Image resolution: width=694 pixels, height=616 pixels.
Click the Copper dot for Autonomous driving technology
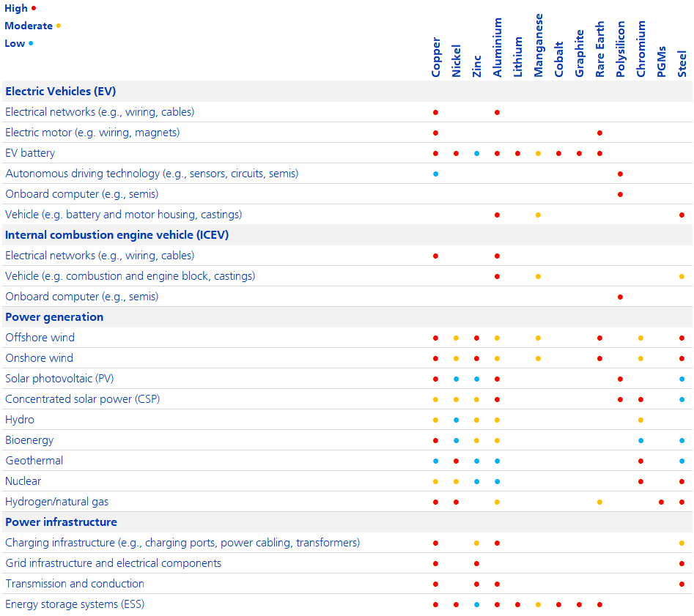[436, 174]
